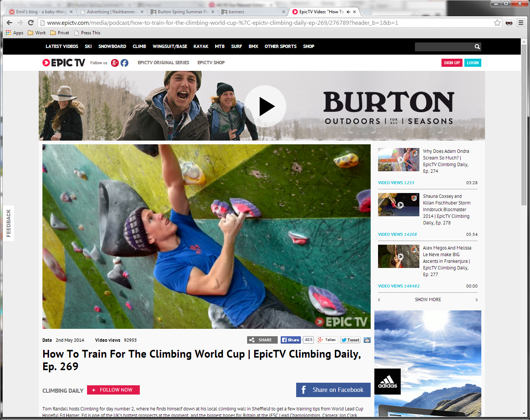Open the WINGSUIT/BASE menu item
530x420 pixels.
tap(170, 47)
